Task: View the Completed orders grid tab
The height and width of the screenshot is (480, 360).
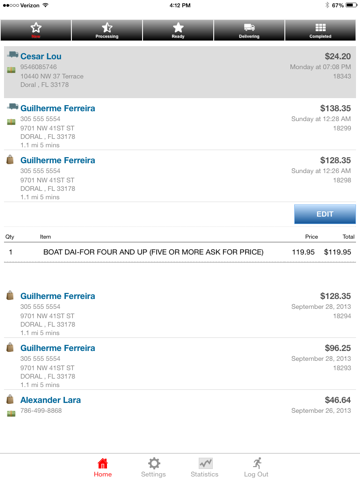Action: (320, 30)
